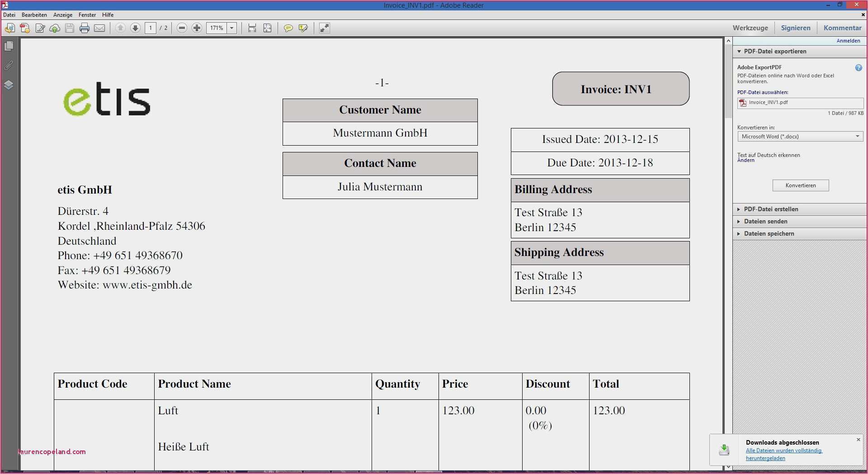Expand the Dateien senden section
The image size is (868, 474).
(x=765, y=222)
